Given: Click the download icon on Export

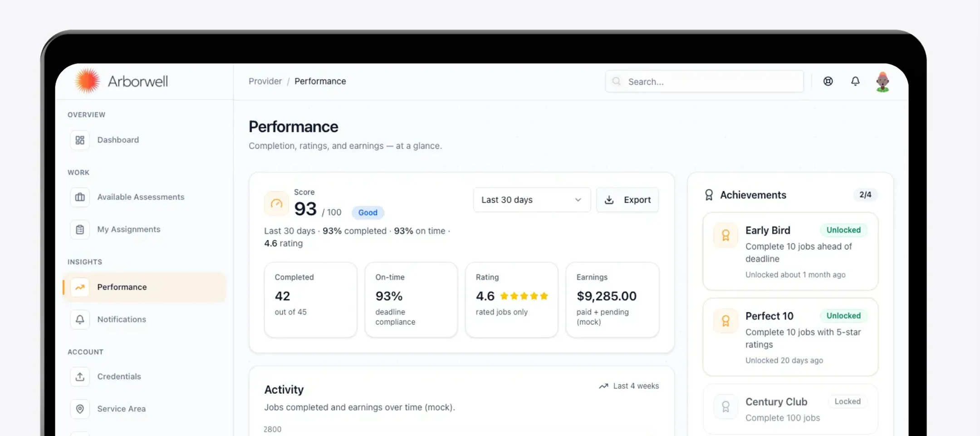Looking at the screenshot, I should [609, 200].
